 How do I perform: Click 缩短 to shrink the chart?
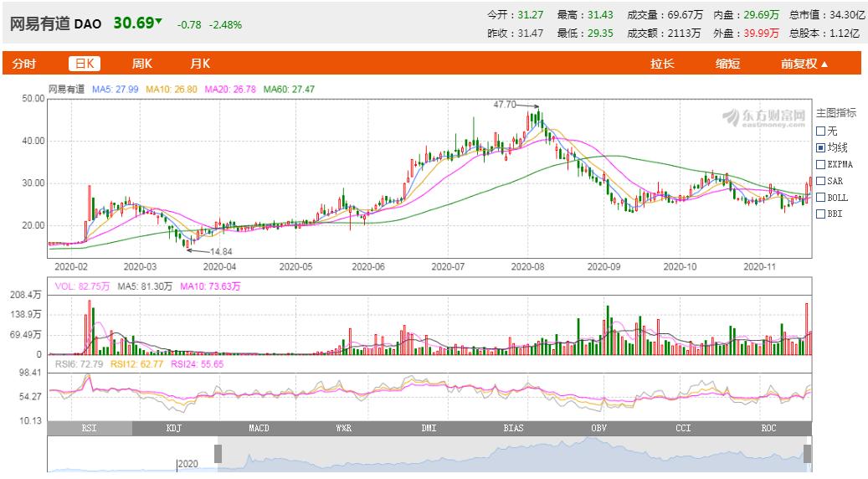[727, 64]
